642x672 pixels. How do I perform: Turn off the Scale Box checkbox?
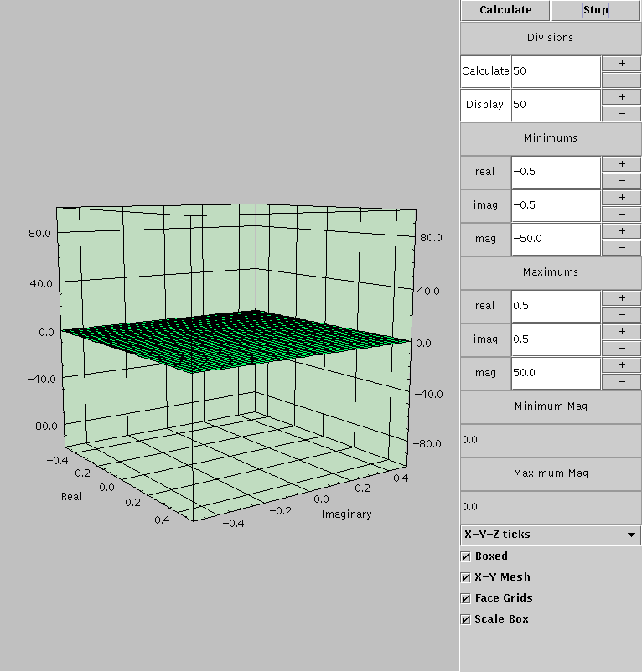466,620
